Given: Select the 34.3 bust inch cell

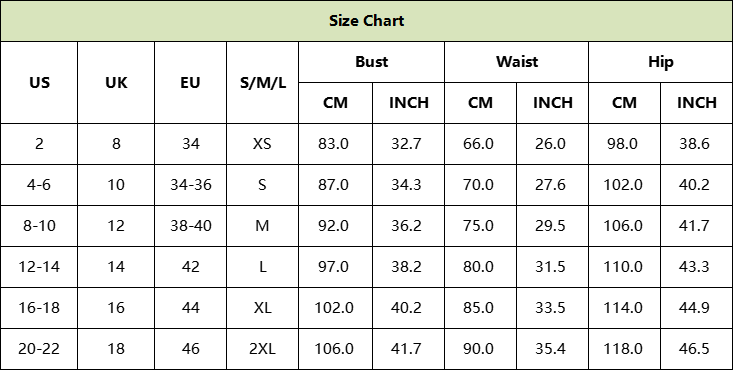Looking at the screenshot, I should point(409,185).
